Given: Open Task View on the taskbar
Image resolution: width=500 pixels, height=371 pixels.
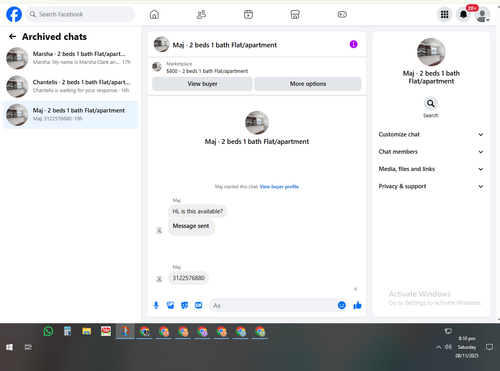Looking at the screenshot, I should pos(28,347).
